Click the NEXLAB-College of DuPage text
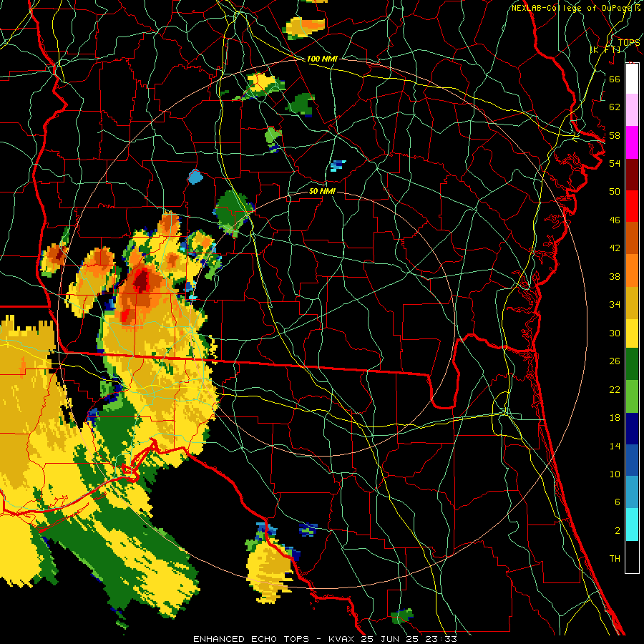This screenshot has height=644, width=644. (x=572, y=8)
